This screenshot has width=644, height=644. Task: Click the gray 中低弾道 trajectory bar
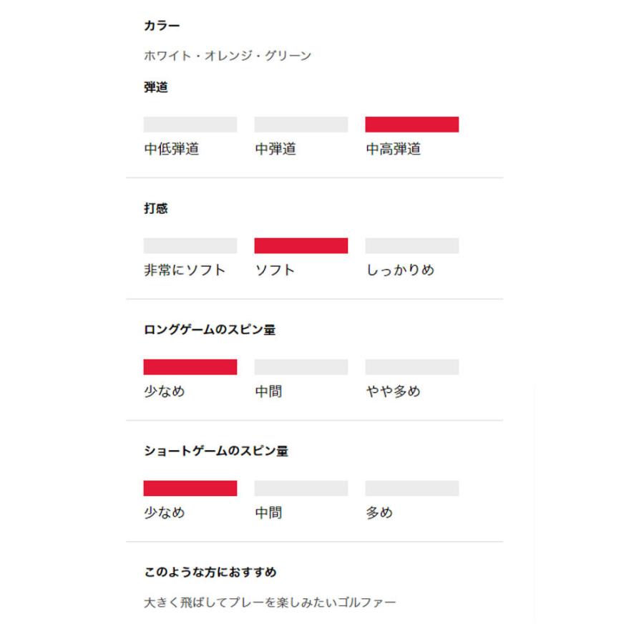click(x=190, y=125)
